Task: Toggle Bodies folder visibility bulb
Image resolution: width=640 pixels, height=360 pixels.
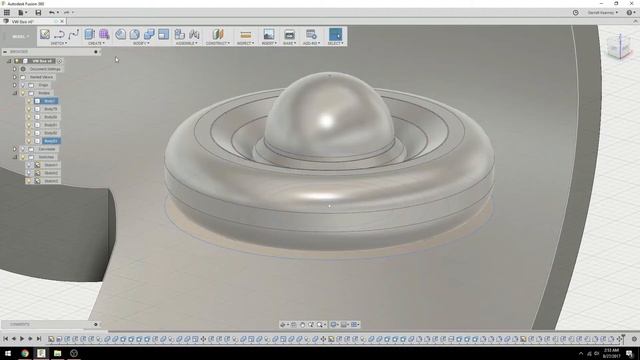Action: [23, 93]
